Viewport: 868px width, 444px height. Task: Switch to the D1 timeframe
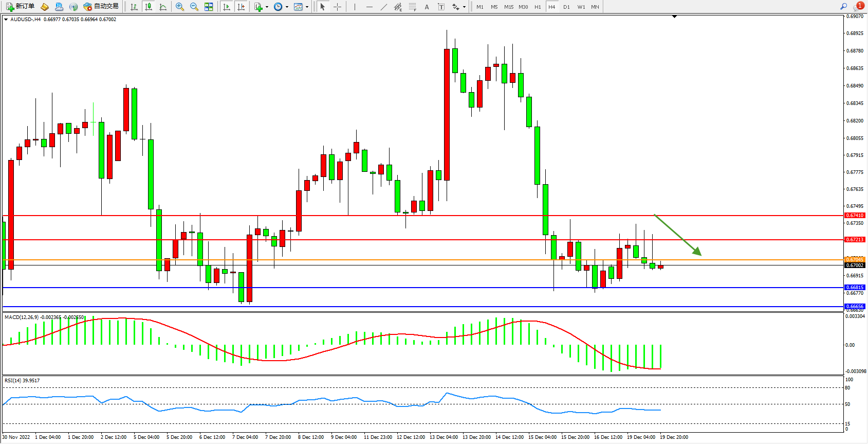(566, 7)
